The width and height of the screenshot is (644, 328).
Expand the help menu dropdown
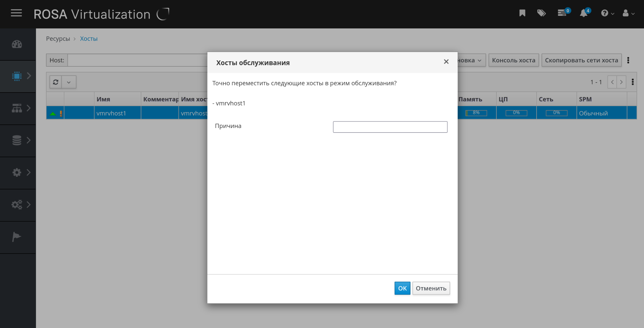tap(607, 13)
